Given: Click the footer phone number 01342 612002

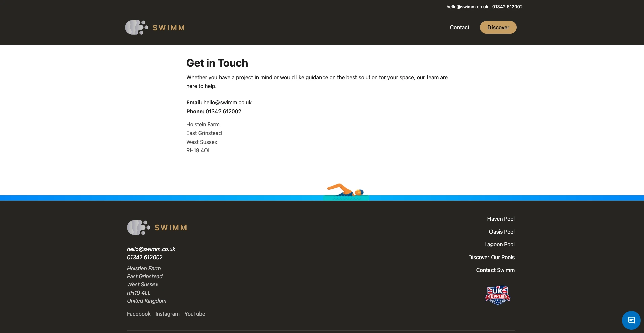Looking at the screenshot, I should (145, 257).
